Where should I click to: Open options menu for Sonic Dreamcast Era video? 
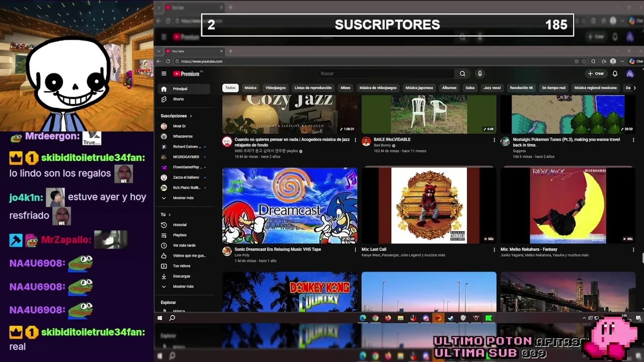(x=355, y=249)
